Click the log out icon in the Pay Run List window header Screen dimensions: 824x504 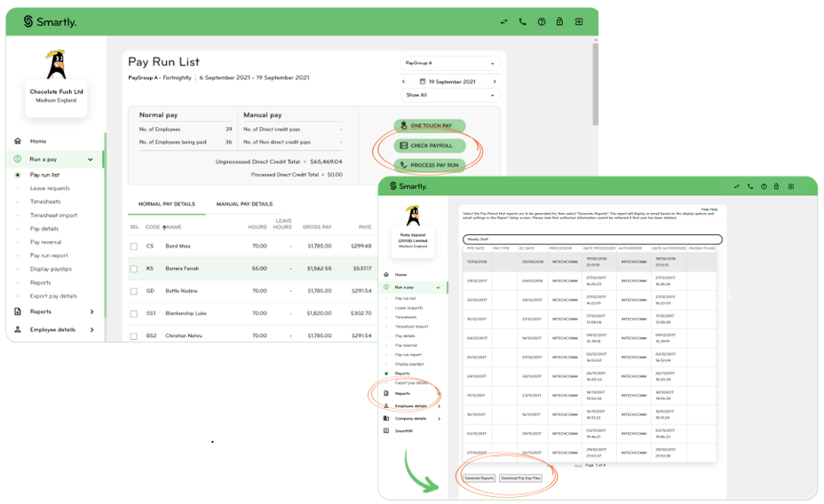(x=579, y=21)
